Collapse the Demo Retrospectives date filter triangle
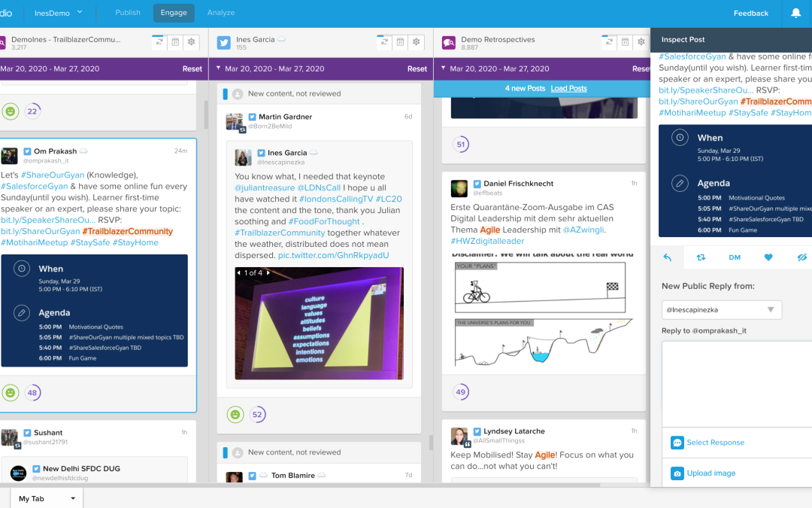The image size is (812, 508). click(444, 68)
